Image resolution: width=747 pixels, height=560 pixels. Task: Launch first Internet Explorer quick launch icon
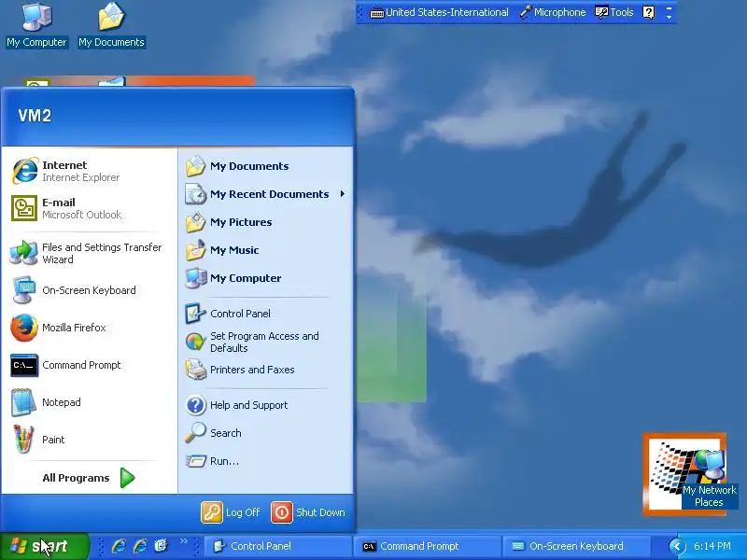[119, 546]
